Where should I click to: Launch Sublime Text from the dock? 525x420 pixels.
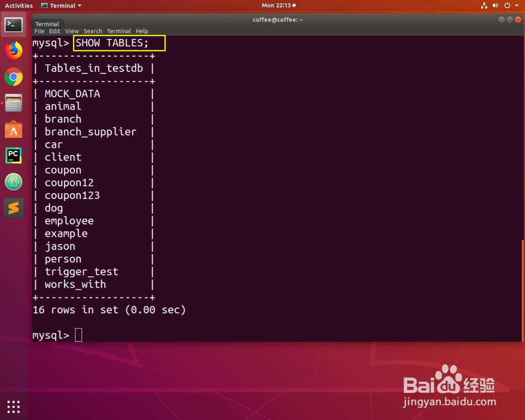14,208
